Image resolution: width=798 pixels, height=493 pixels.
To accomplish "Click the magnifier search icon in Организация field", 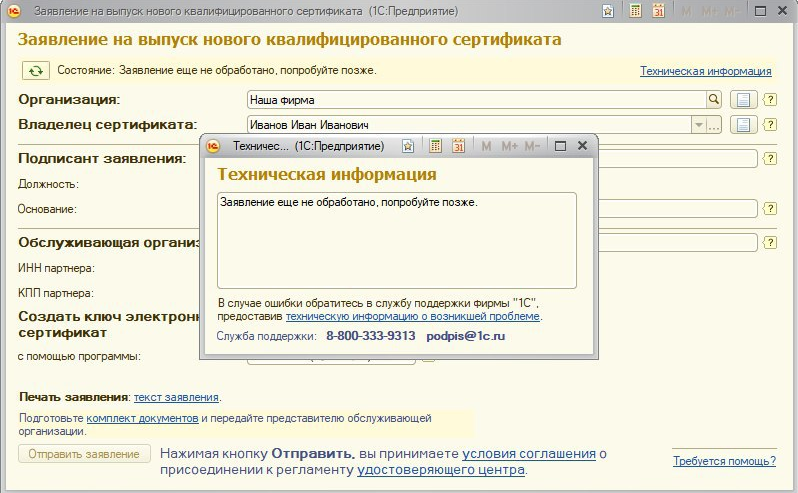I will (x=714, y=100).
